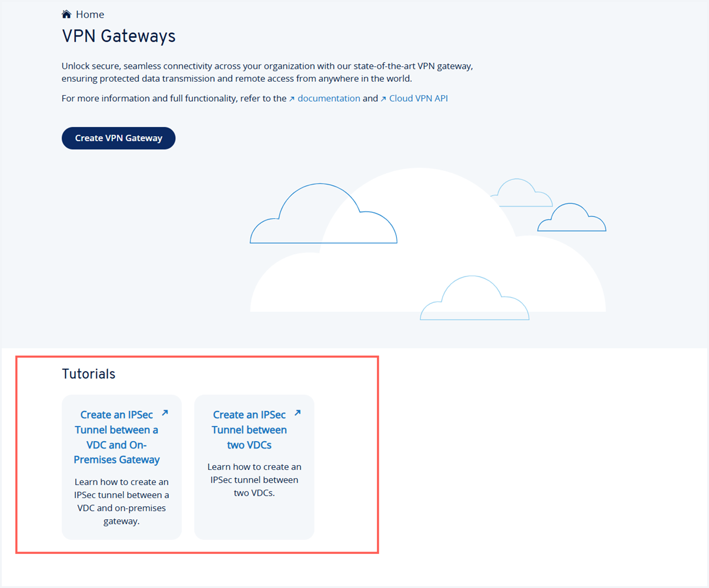Click the home icon in the breadcrumb
Image resolution: width=709 pixels, height=588 pixels.
pyautogui.click(x=66, y=14)
